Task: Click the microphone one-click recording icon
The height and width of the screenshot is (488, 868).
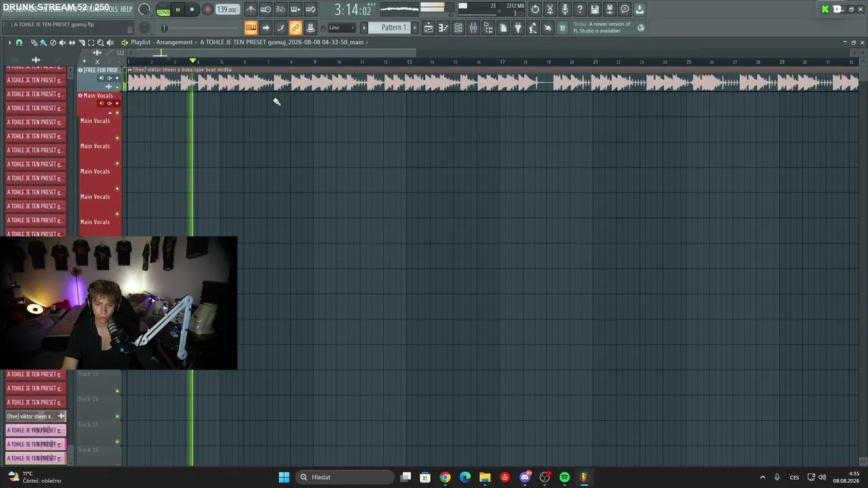Action: [565, 9]
